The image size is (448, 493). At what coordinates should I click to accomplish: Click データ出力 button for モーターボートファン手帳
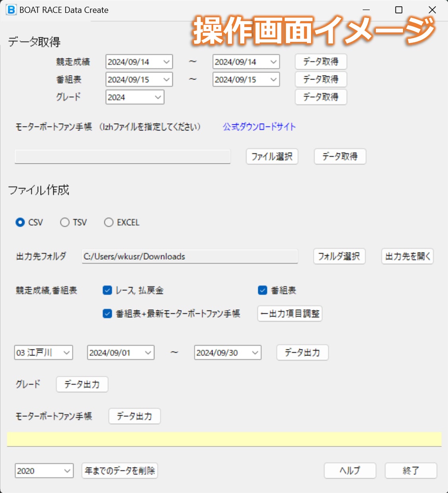point(134,416)
